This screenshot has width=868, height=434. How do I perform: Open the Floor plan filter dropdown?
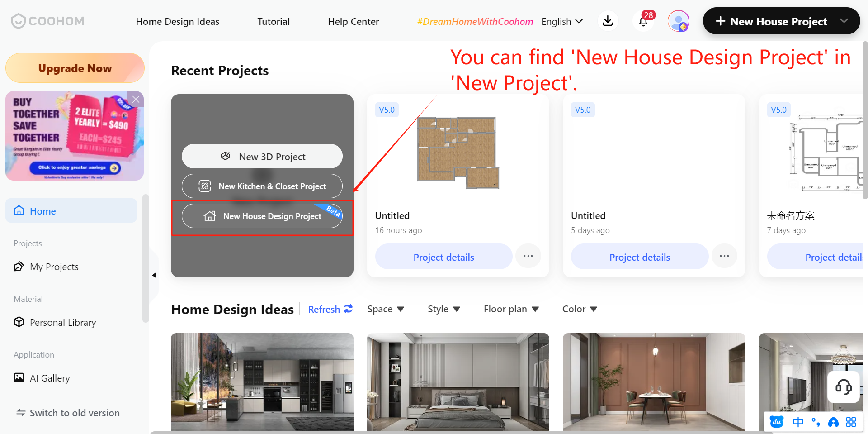(511, 309)
